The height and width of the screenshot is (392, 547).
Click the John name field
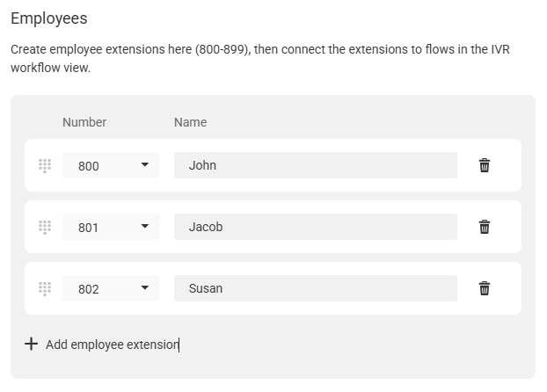click(x=316, y=165)
